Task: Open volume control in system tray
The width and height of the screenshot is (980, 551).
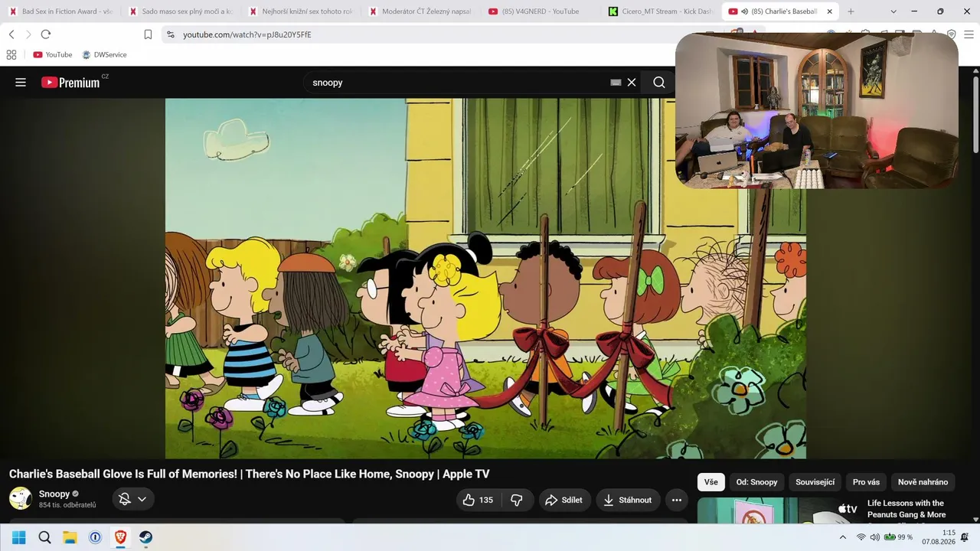Action: tap(875, 537)
